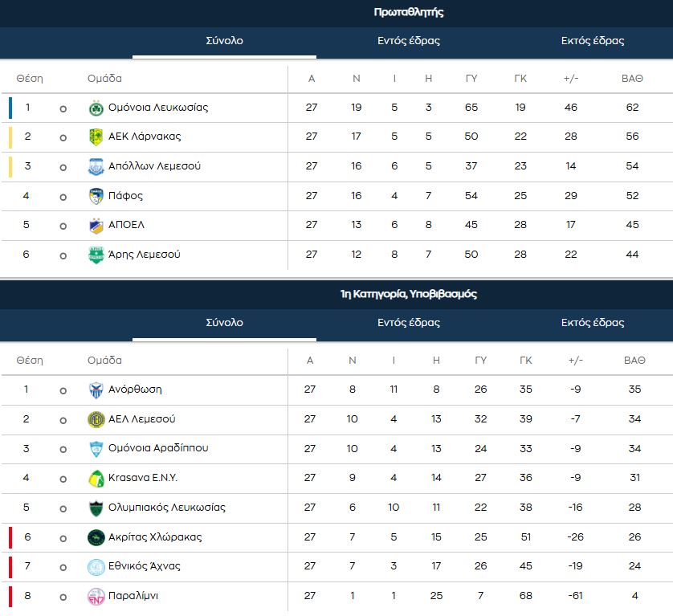Click the ΒΑΘ column header in top table
The width and height of the screenshot is (673, 616).
[x=632, y=79]
